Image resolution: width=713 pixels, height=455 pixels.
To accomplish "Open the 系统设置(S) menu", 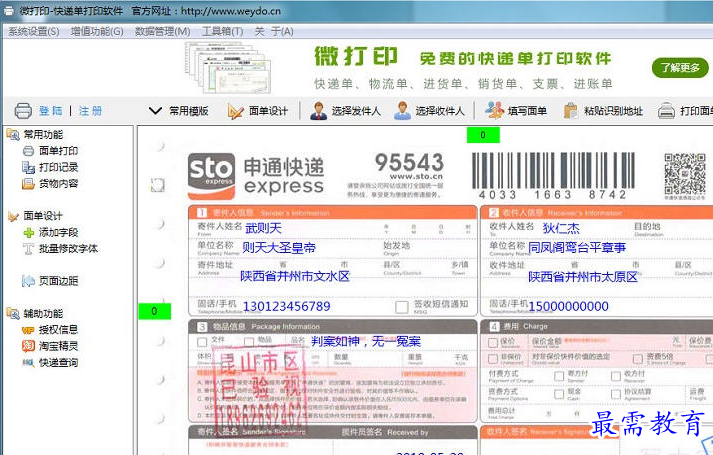I will (34, 31).
